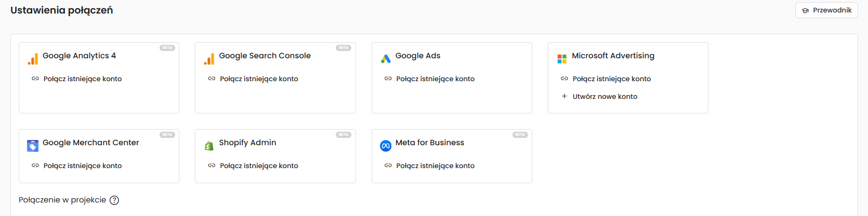Image resolution: width=868 pixels, height=216 pixels.
Task: Click the Google Merchant Center logo icon
Action: [33, 146]
